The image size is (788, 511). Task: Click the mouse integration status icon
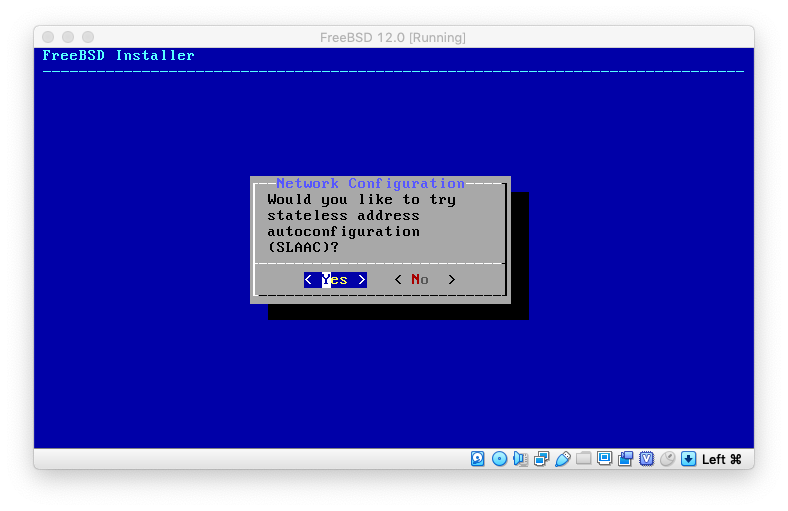pyautogui.click(x=667, y=459)
